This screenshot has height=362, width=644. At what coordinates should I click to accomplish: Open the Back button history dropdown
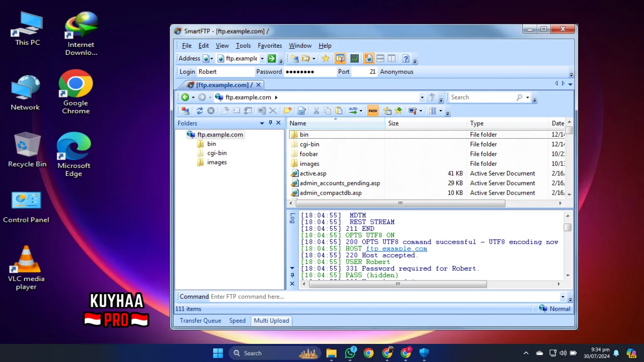[x=193, y=98]
